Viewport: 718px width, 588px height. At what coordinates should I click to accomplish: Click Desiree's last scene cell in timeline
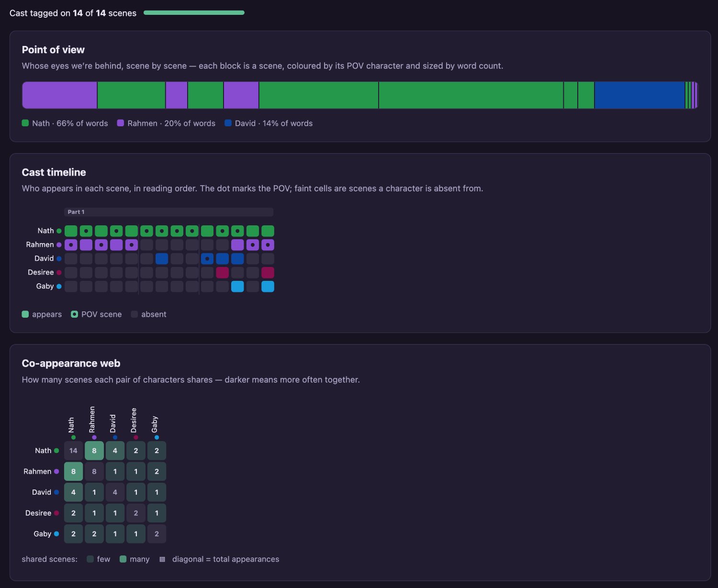tap(268, 273)
